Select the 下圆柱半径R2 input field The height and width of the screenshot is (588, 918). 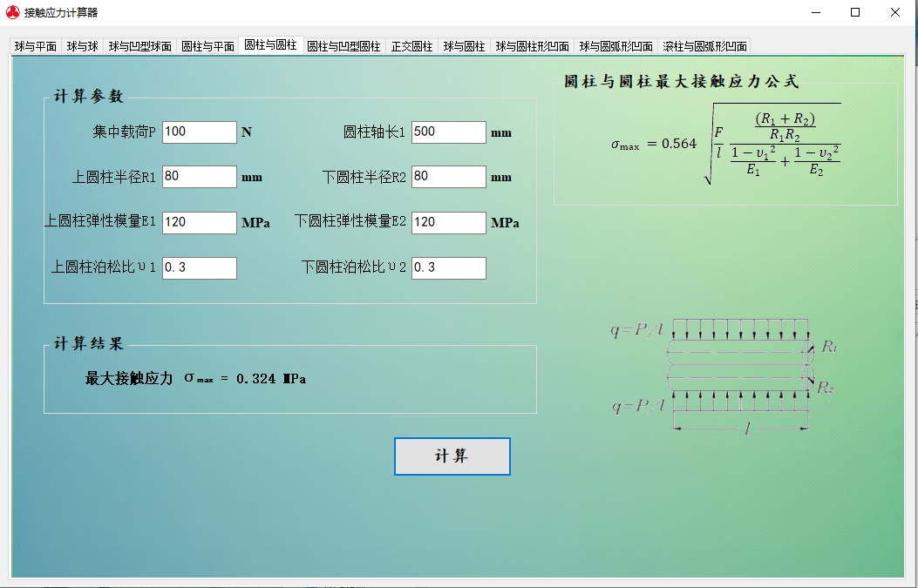pyautogui.click(x=448, y=177)
